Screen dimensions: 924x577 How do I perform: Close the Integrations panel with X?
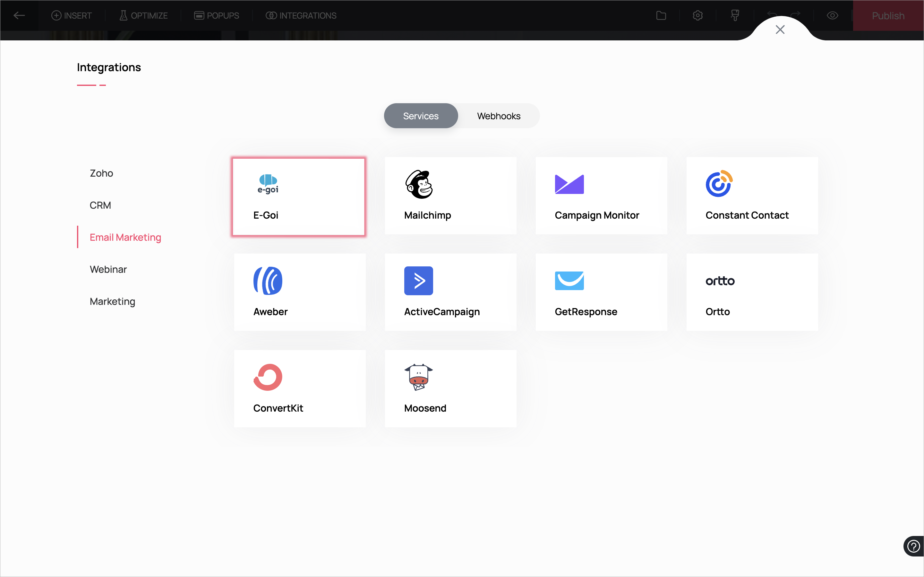(780, 29)
